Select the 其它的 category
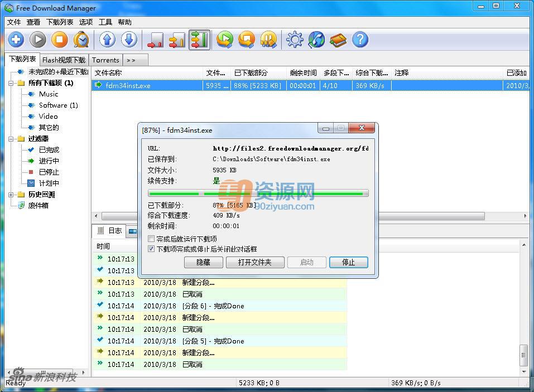 (x=49, y=128)
